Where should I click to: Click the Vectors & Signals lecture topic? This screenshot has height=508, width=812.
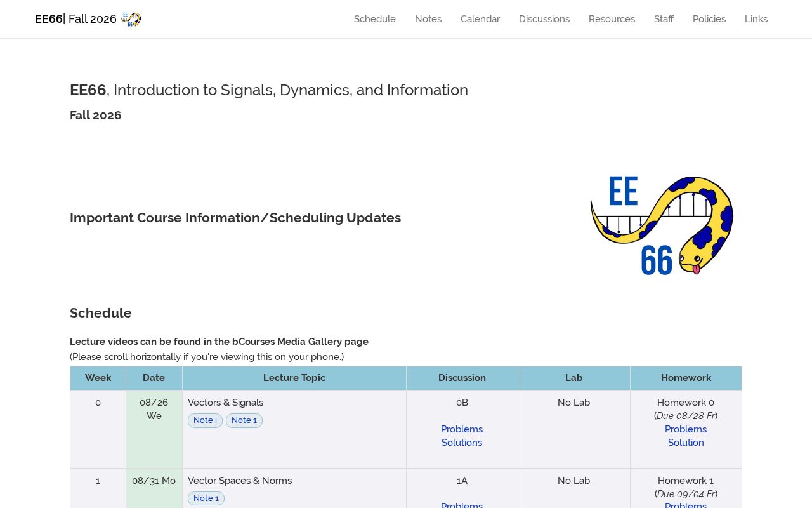point(226,403)
